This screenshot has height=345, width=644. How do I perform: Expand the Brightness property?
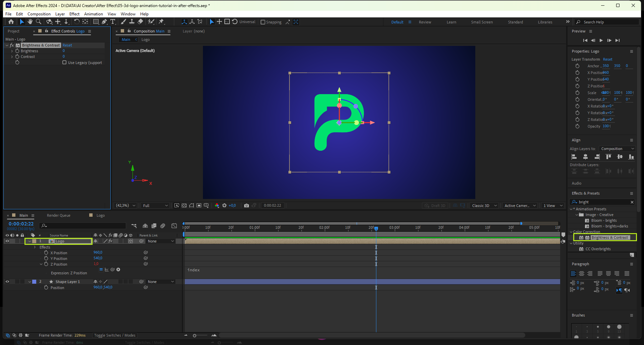(12, 51)
